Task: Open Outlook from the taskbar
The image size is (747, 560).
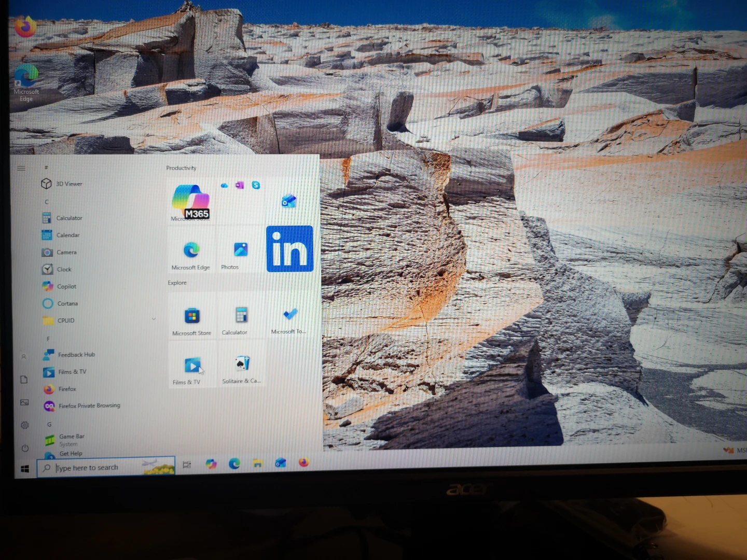Action: coord(281,463)
